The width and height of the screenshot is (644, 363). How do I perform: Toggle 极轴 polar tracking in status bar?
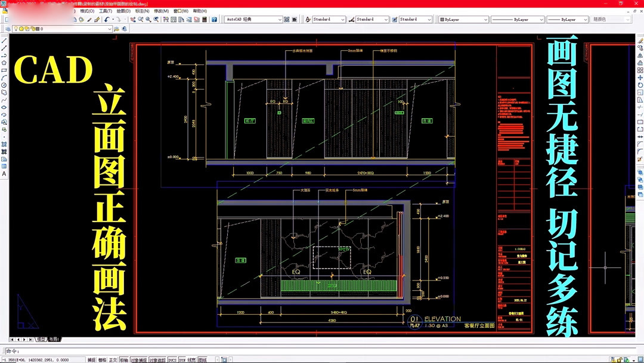click(x=123, y=359)
